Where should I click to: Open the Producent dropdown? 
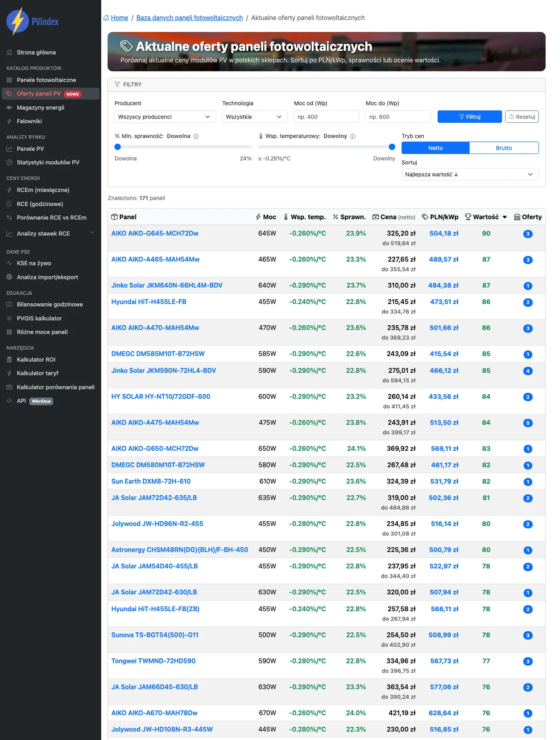tap(165, 117)
